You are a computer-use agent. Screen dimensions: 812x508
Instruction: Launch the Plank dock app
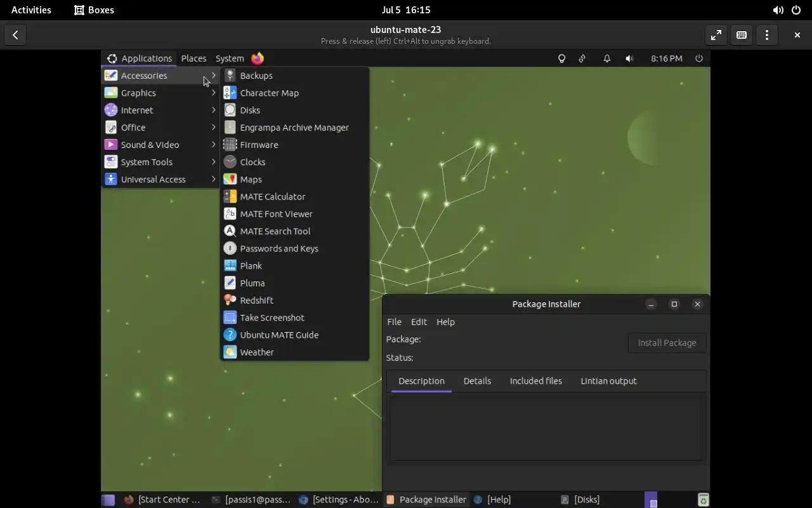coord(294,265)
